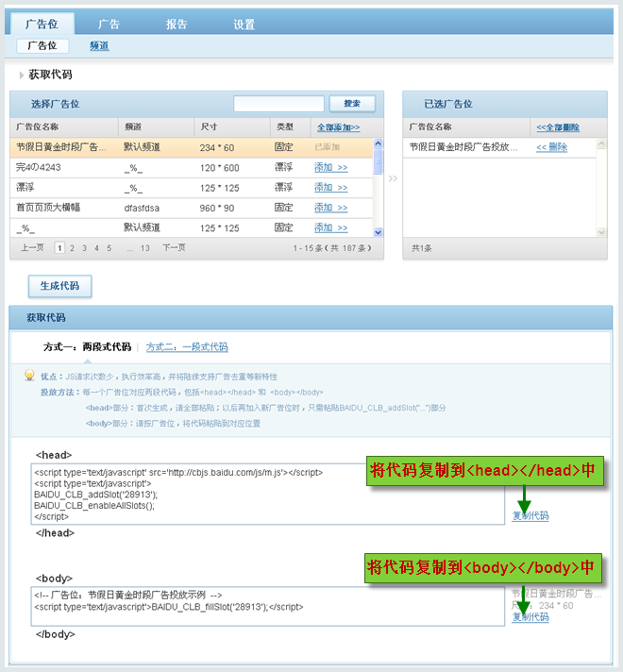The width and height of the screenshot is (623, 672).
Task: Open the 广告位 main tab
Action: pos(42,24)
